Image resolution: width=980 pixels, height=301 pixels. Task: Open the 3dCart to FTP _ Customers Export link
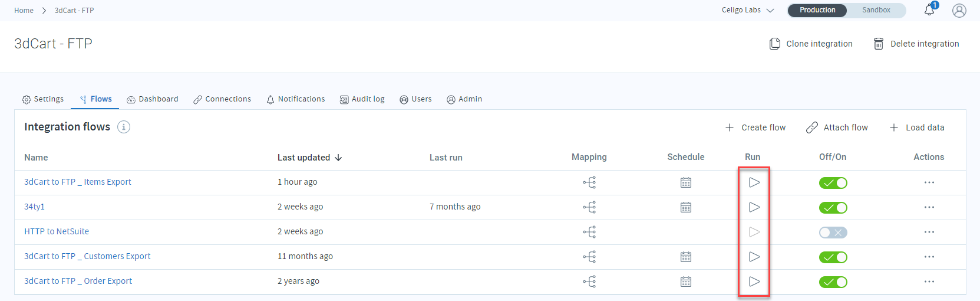pos(87,256)
